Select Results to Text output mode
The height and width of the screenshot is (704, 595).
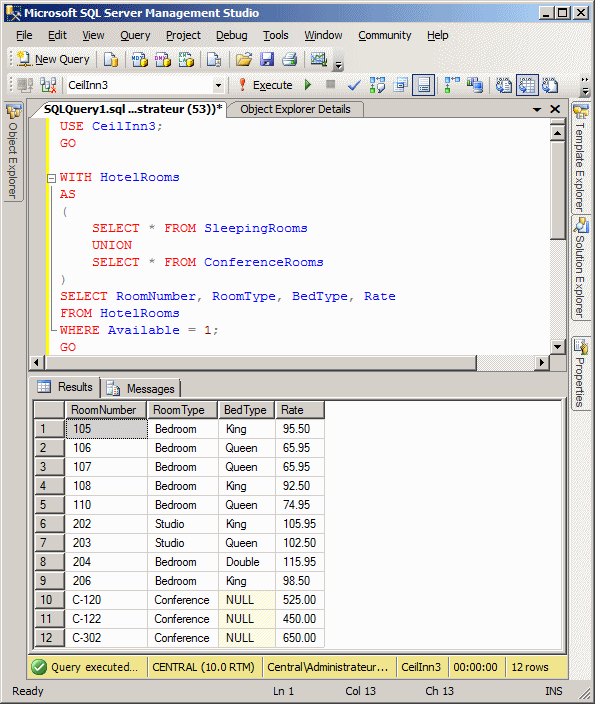point(503,85)
